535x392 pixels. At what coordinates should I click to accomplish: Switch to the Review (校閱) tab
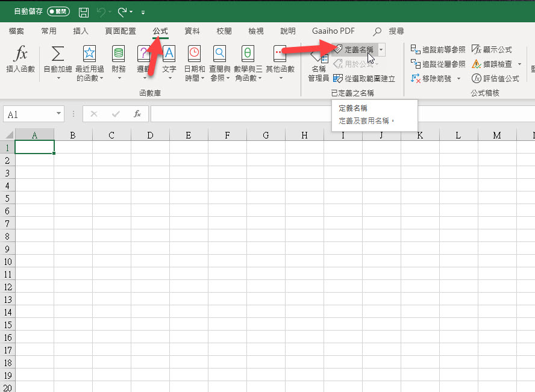[x=224, y=31]
